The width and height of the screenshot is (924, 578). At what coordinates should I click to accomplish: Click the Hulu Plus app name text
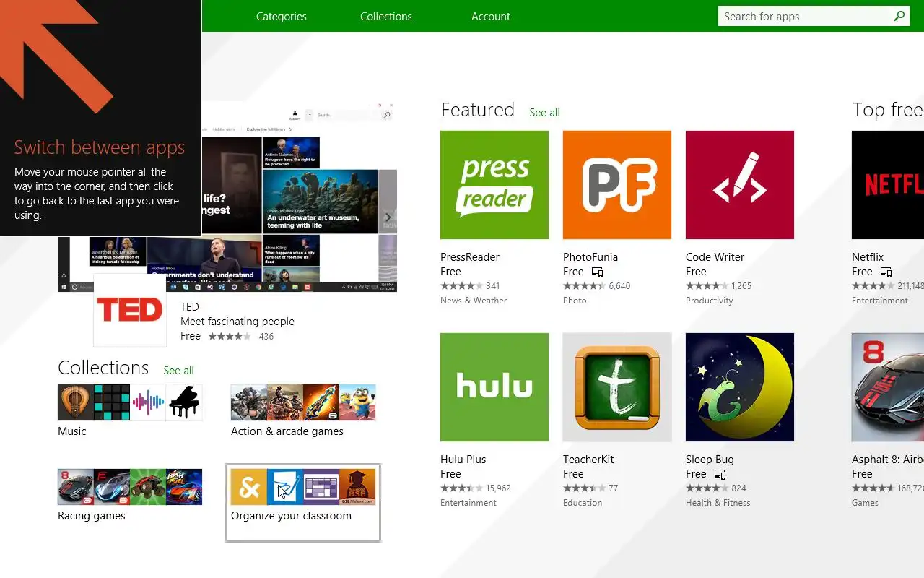[x=463, y=460]
